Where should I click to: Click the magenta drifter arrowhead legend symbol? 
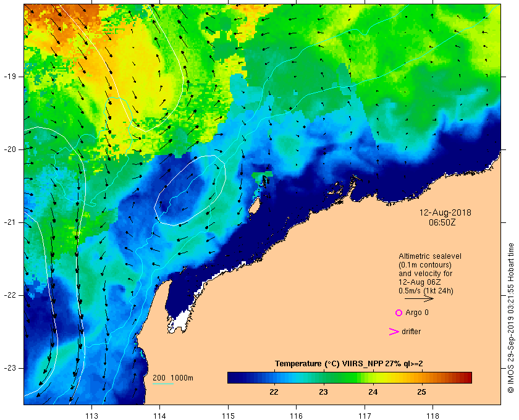click(x=394, y=332)
